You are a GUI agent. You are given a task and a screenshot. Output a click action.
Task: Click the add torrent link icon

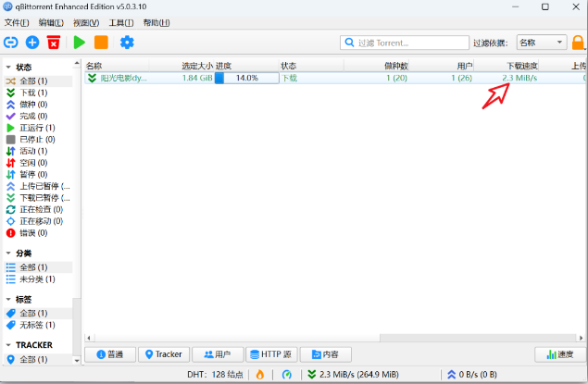point(11,43)
